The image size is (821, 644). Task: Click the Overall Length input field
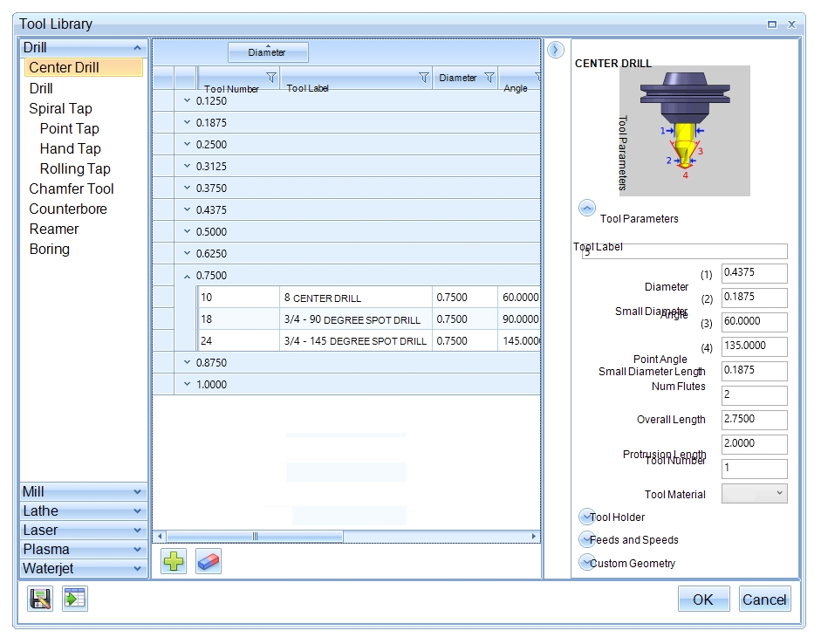click(755, 419)
